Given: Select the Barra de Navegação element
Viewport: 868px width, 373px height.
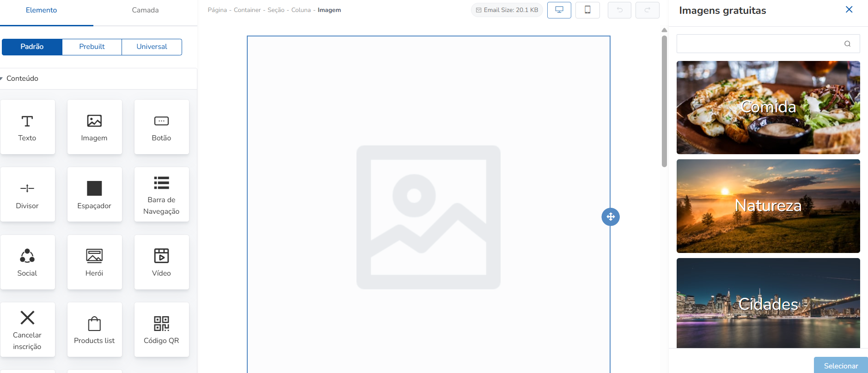Looking at the screenshot, I should pyautogui.click(x=162, y=194).
